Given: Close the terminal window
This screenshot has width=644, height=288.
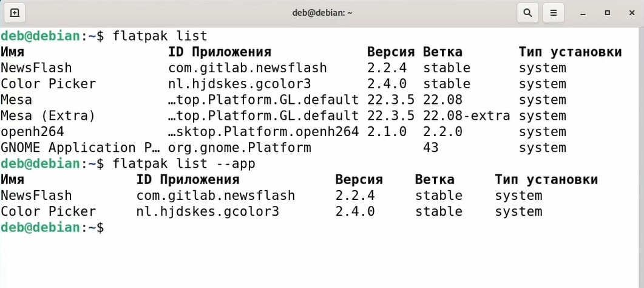Looking at the screenshot, I should pyautogui.click(x=632, y=13).
